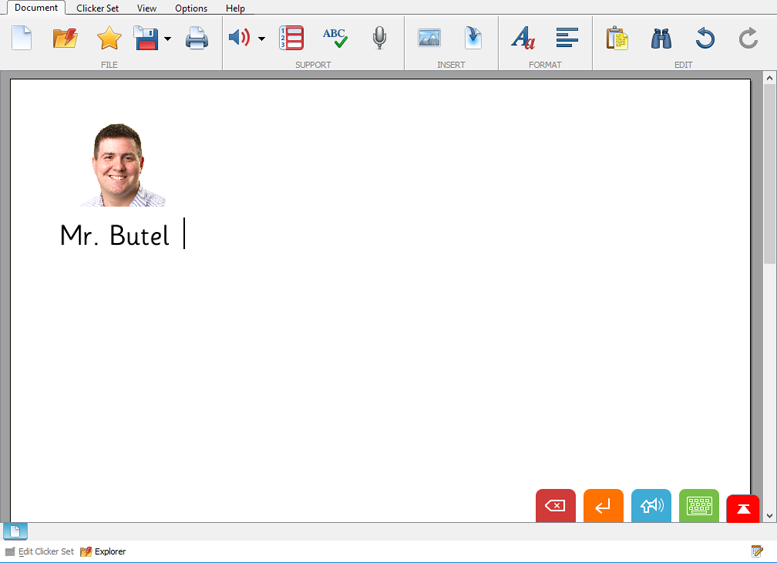Run the ABC spell check
The width and height of the screenshot is (777, 563).
coord(335,39)
